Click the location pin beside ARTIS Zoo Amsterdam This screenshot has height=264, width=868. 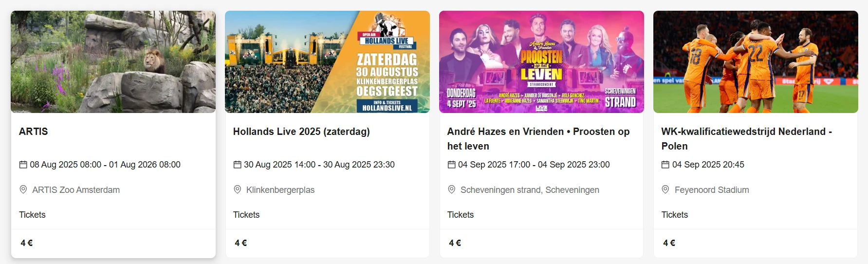[x=23, y=189]
